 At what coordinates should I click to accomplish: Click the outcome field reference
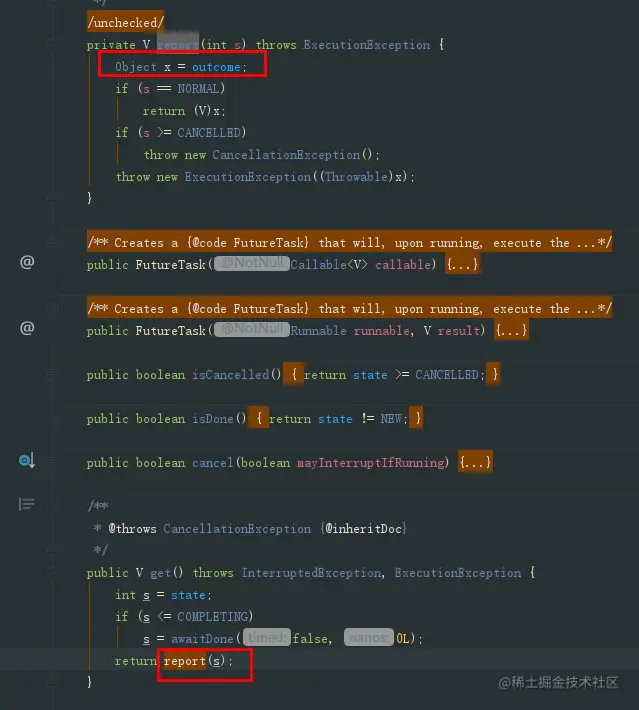point(216,67)
